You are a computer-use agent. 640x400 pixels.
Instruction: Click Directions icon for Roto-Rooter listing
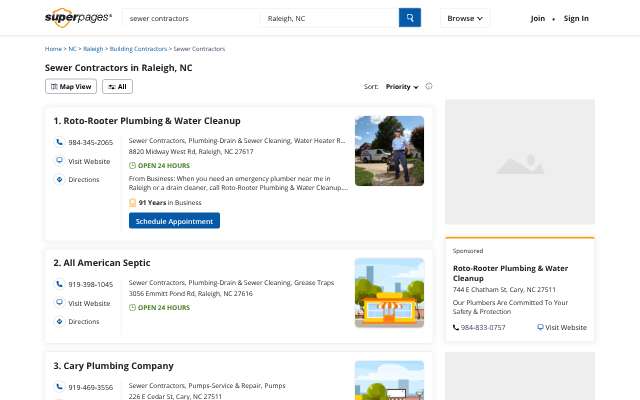point(60,179)
